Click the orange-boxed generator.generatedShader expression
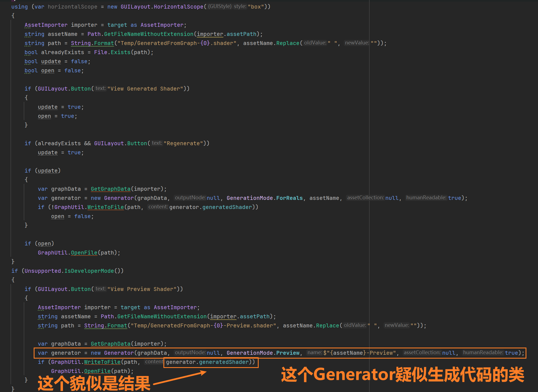The image size is (538, 392). click(207, 362)
